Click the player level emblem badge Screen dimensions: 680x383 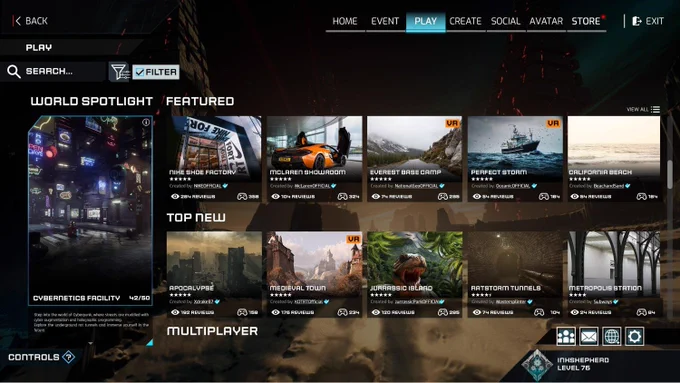point(537,365)
